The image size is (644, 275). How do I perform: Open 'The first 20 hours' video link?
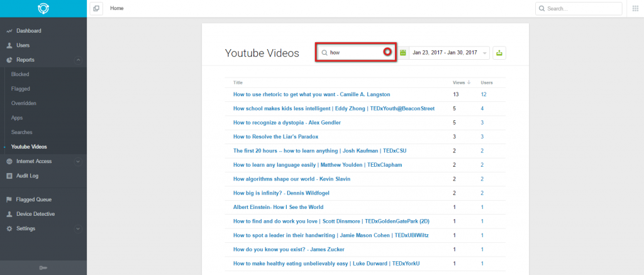pos(320,151)
